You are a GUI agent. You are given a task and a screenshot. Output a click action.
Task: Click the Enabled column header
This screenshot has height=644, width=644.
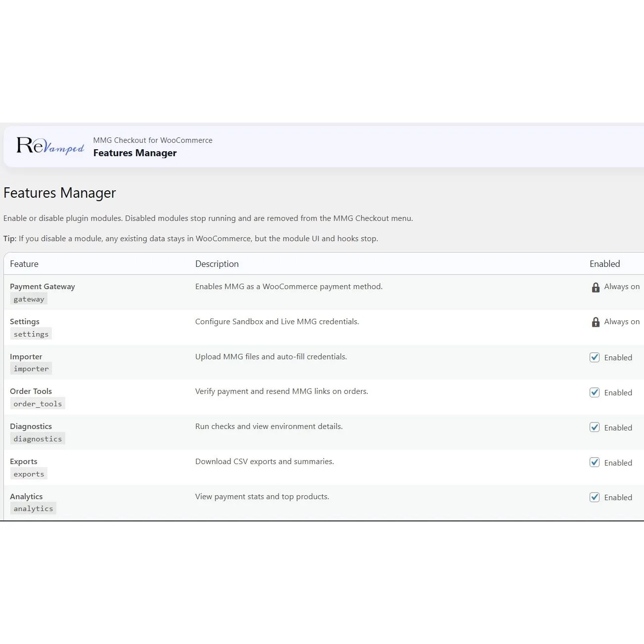click(604, 264)
